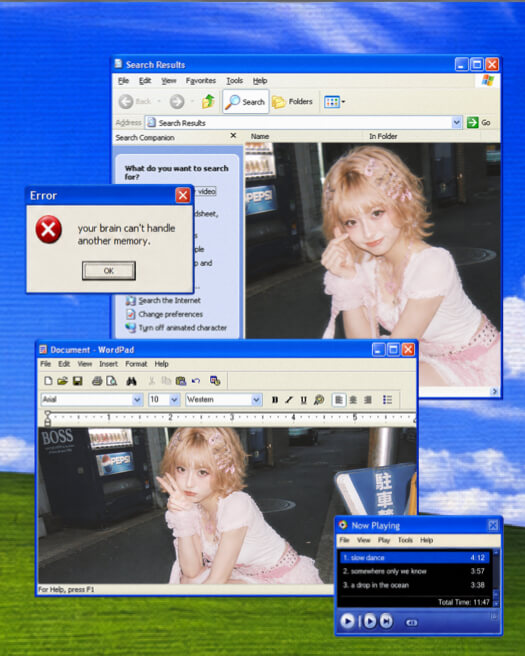Click scroll right arrow in Search Results
Viewport: 525px width, 657px height.
(495, 391)
